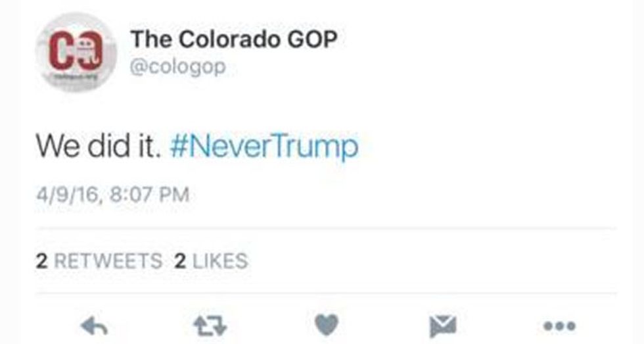The width and height of the screenshot is (644, 344).
Task: Open the @cologop handle
Action: point(178,67)
